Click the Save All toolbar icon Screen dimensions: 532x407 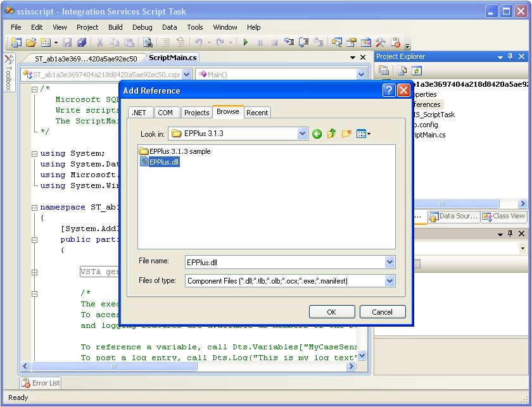(82, 42)
